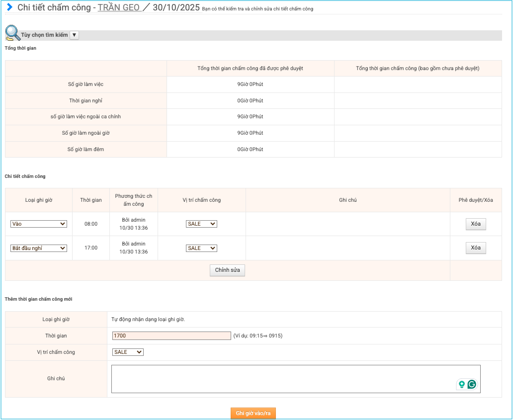
Task: Open the SALE location dropdown in the 17:00 row
Action: coord(201,248)
